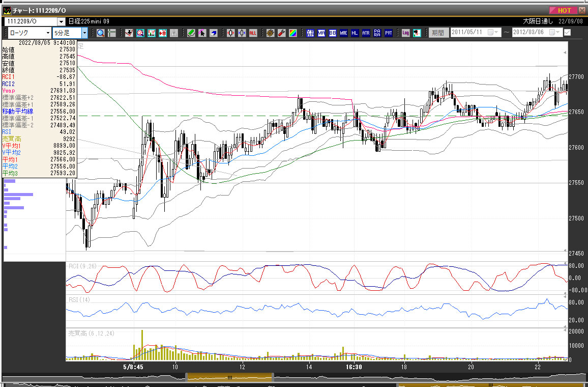Viewport: 588px width, 387px height.
Task: Click the 始値 open price row
Action: [x=39, y=49]
